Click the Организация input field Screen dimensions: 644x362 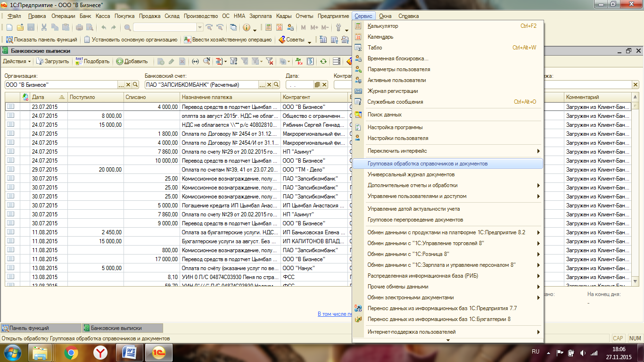tap(61, 85)
